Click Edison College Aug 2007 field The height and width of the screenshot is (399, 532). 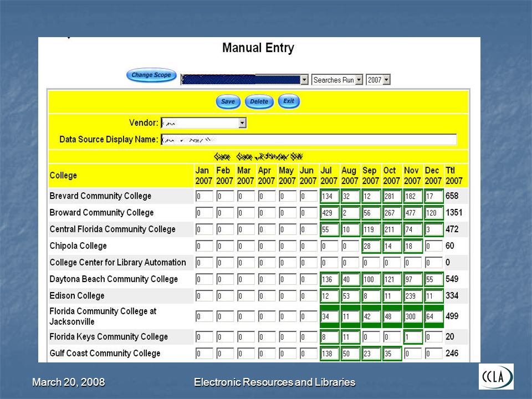pos(350,296)
